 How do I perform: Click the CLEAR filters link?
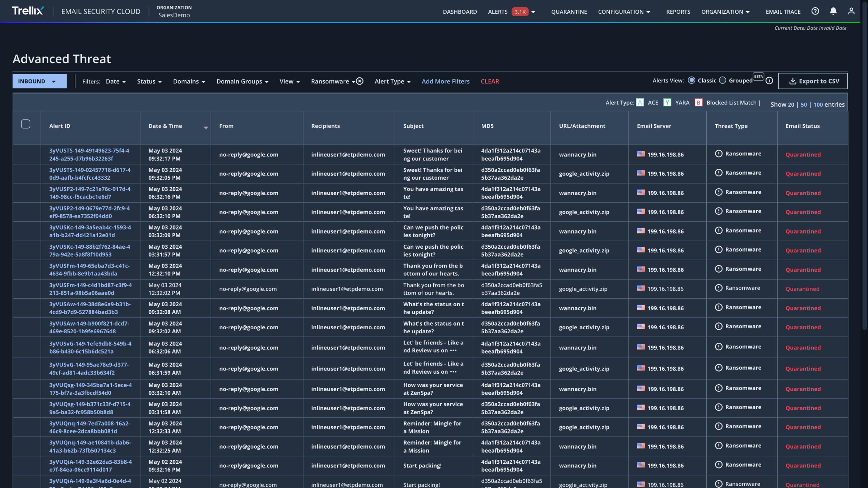point(490,81)
